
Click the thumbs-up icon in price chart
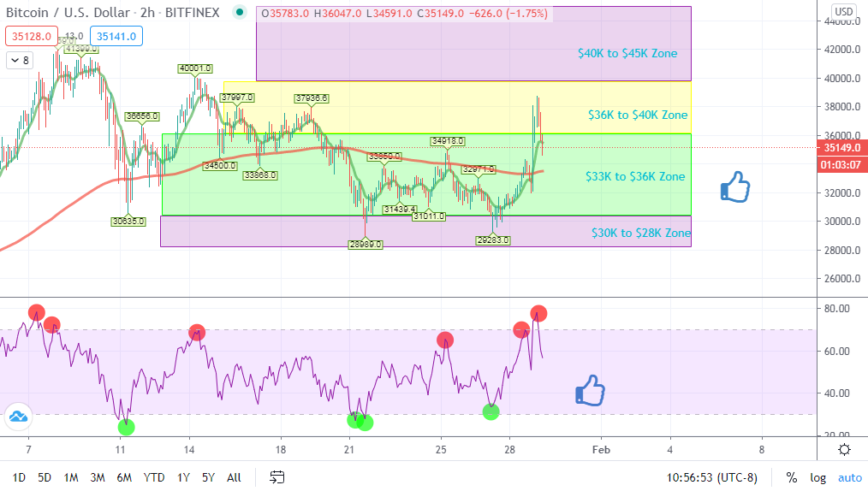pyautogui.click(x=735, y=186)
